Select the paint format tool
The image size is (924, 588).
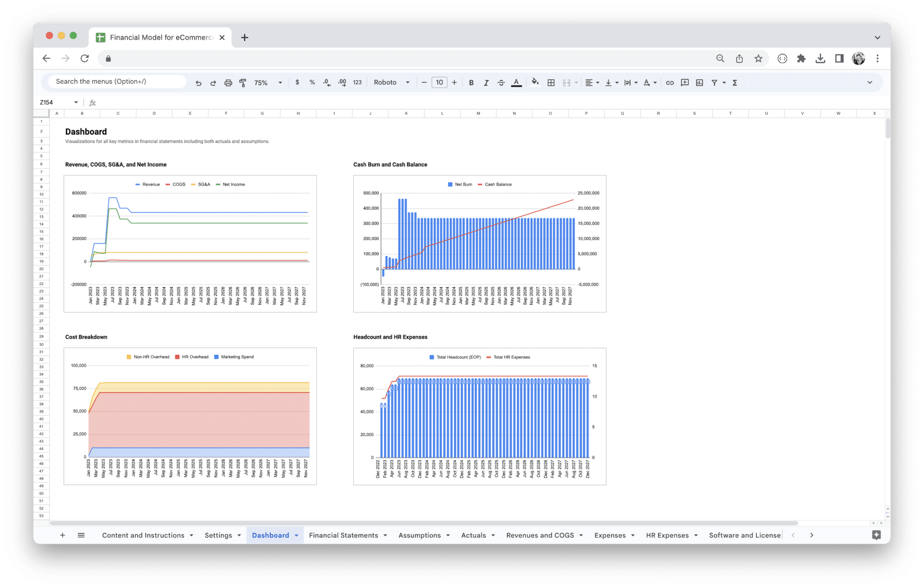[x=243, y=82]
